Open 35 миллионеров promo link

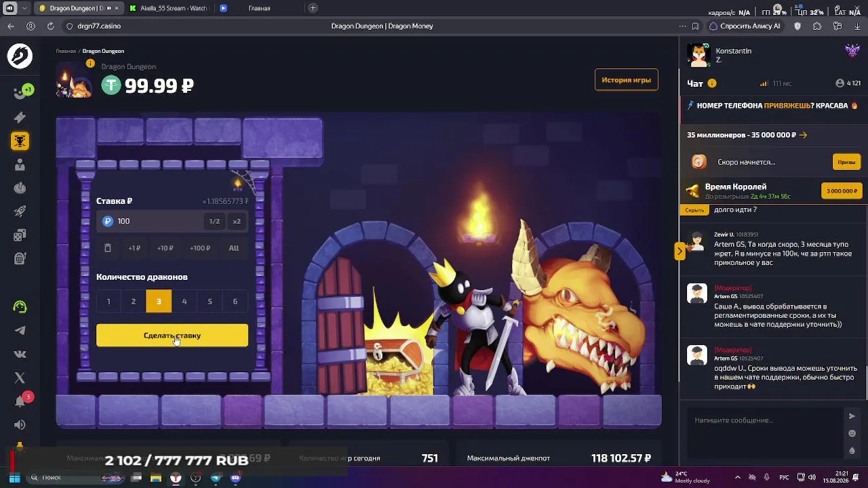747,135
